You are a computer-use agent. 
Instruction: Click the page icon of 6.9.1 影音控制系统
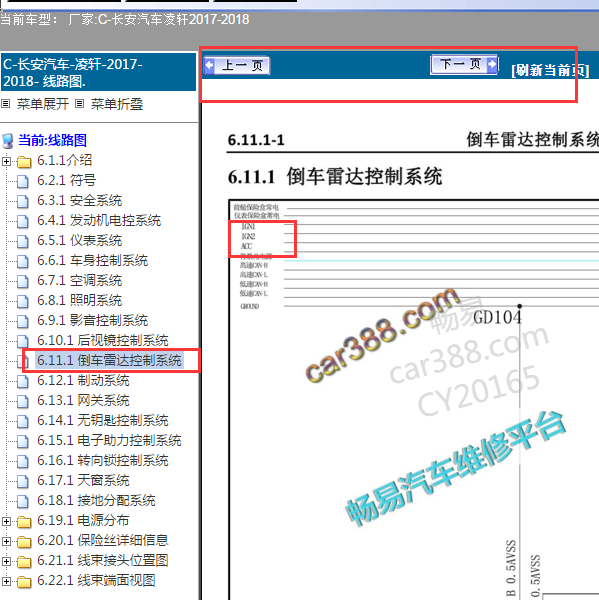pos(23,321)
